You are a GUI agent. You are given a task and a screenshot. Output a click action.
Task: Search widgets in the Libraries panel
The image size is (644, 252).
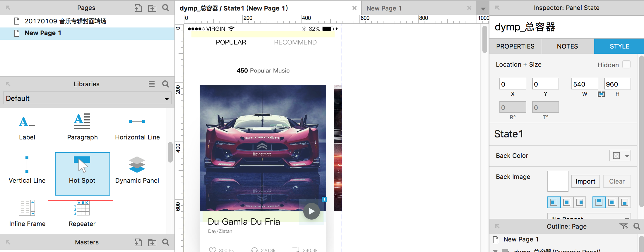[x=166, y=84]
